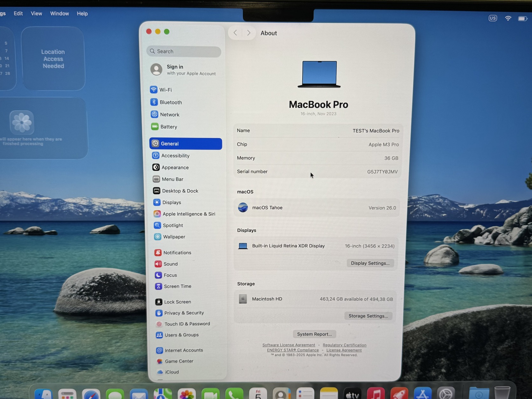The image size is (532, 399).
Task: Click the Display Settings… button
Action: point(370,263)
